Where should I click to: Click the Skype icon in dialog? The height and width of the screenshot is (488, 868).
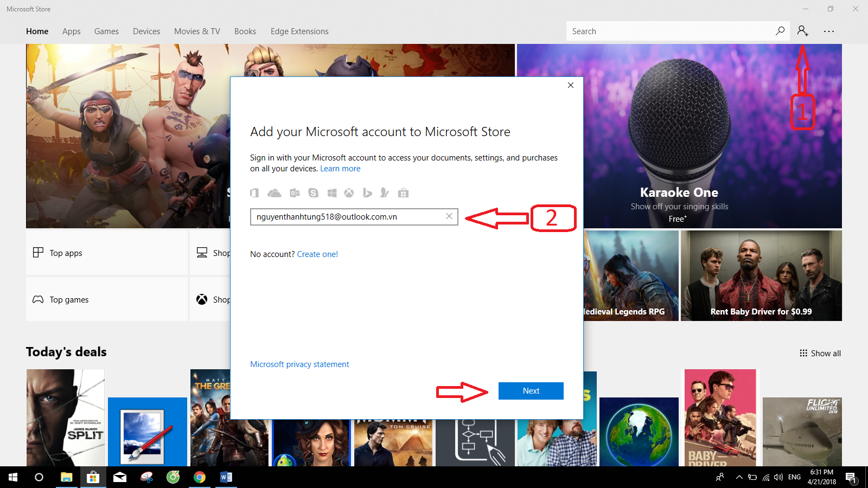(314, 193)
